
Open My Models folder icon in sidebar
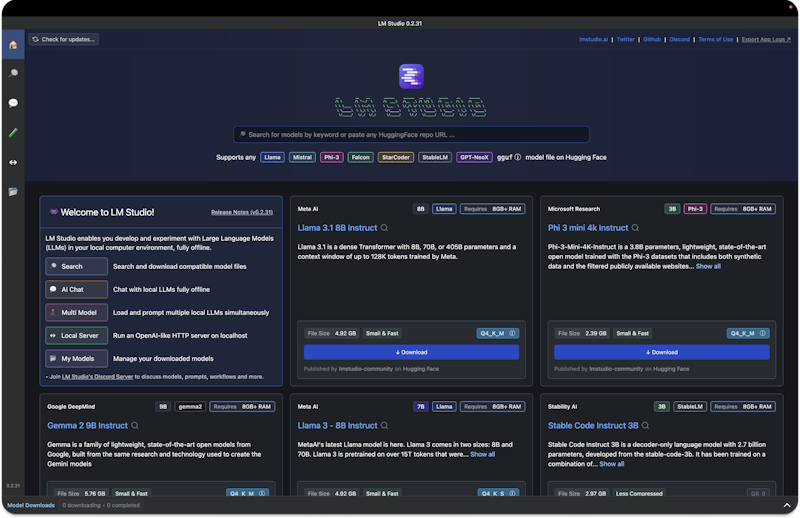click(x=13, y=191)
